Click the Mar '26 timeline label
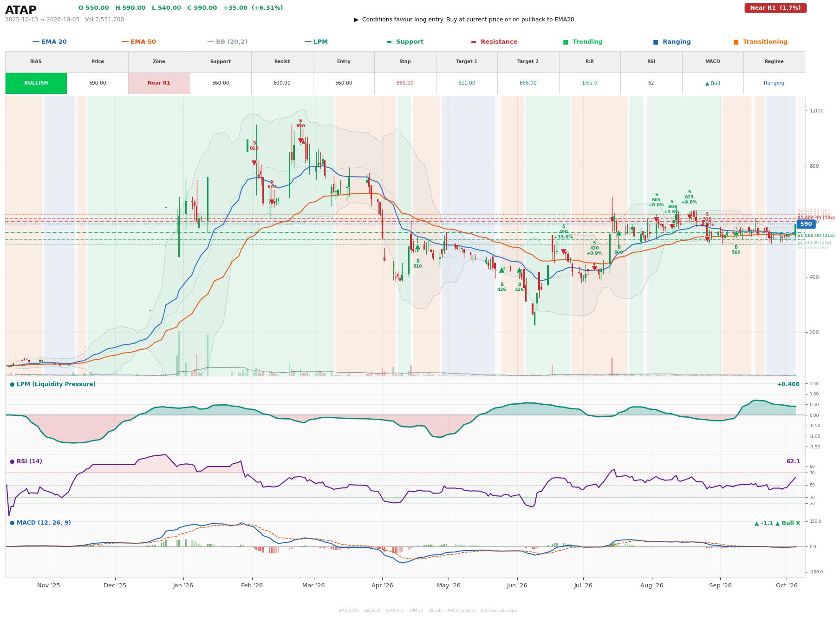 click(x=313, y=585)
